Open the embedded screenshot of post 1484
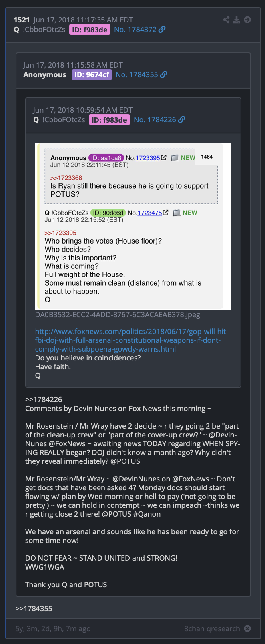265x644 pixels. point(133,226)
